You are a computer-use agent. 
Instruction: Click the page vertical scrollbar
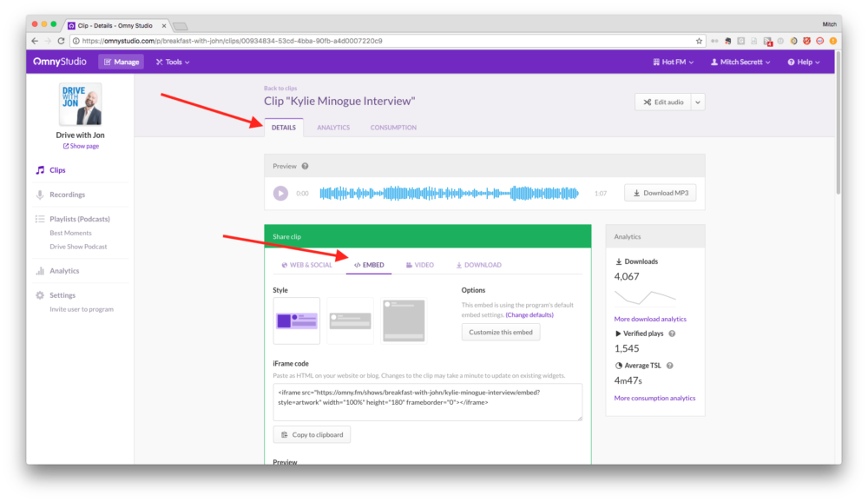tap(838, 122)
